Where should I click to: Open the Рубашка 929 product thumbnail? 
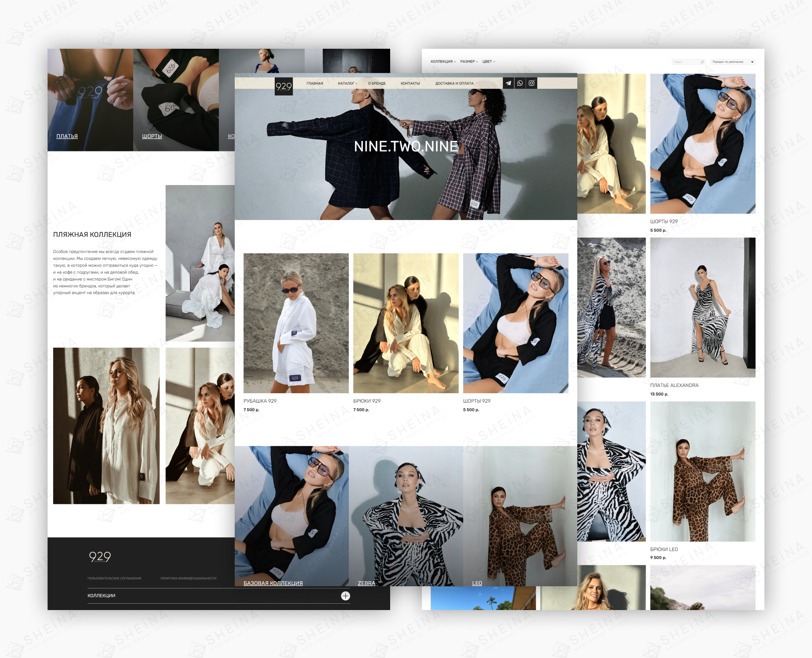[296, 323]
